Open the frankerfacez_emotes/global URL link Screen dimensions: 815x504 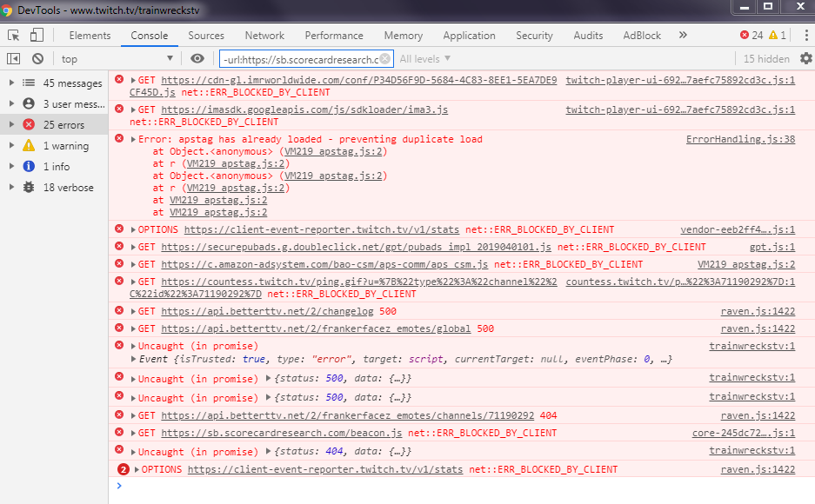(316, 328)
